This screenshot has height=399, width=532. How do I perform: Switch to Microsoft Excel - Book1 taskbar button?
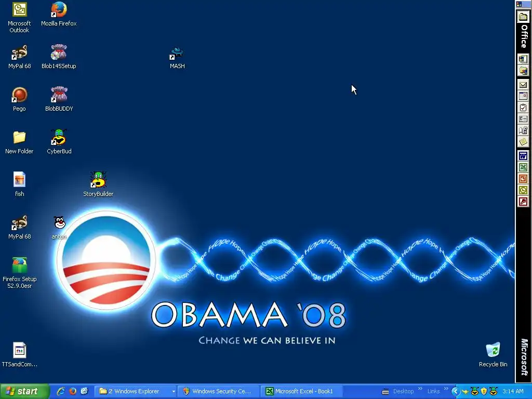pyautogui.click(x=302, y=391)
